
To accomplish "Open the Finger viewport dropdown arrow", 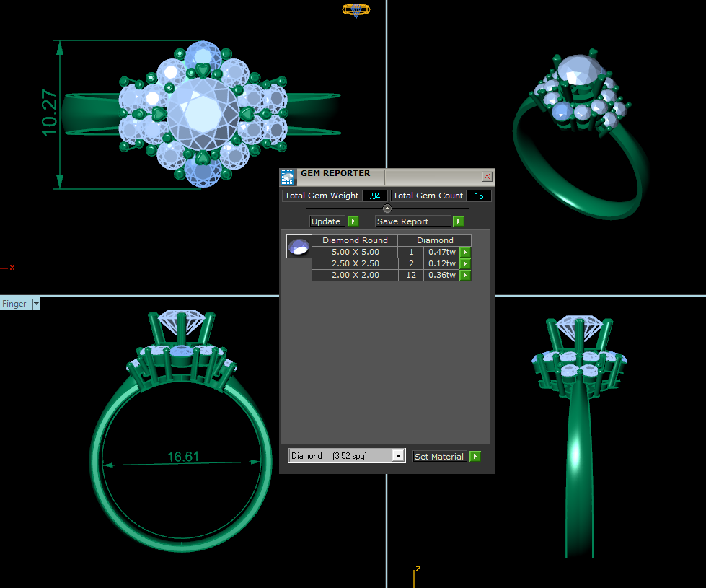I will [36, 304].
